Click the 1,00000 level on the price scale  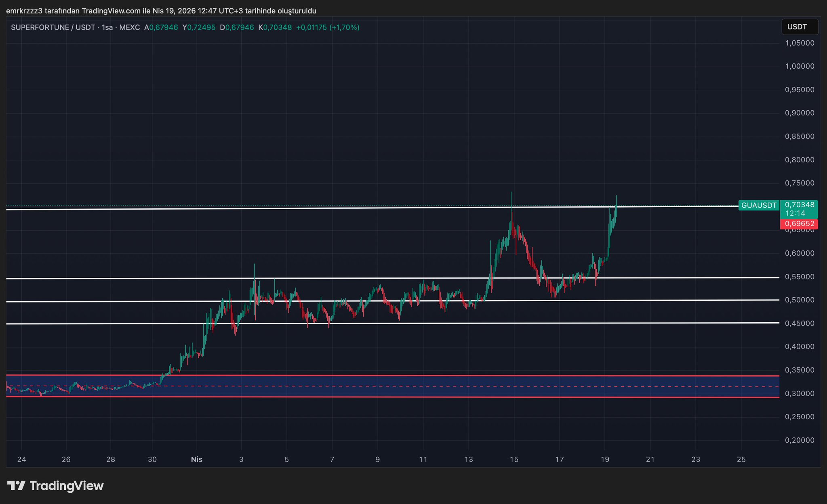pyautogui.click(x=799, y=66)
